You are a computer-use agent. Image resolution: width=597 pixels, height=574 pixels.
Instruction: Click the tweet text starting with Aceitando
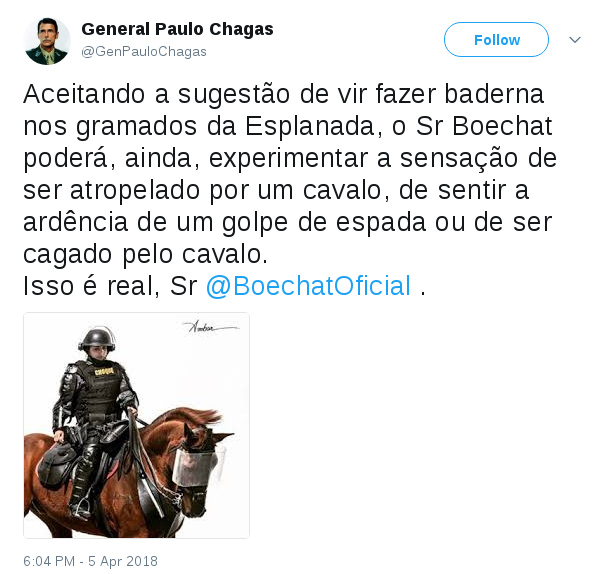(289, 174)
